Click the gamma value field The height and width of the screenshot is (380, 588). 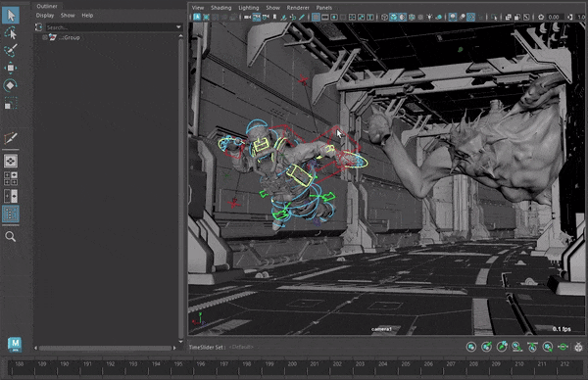[x=581, y=17]
